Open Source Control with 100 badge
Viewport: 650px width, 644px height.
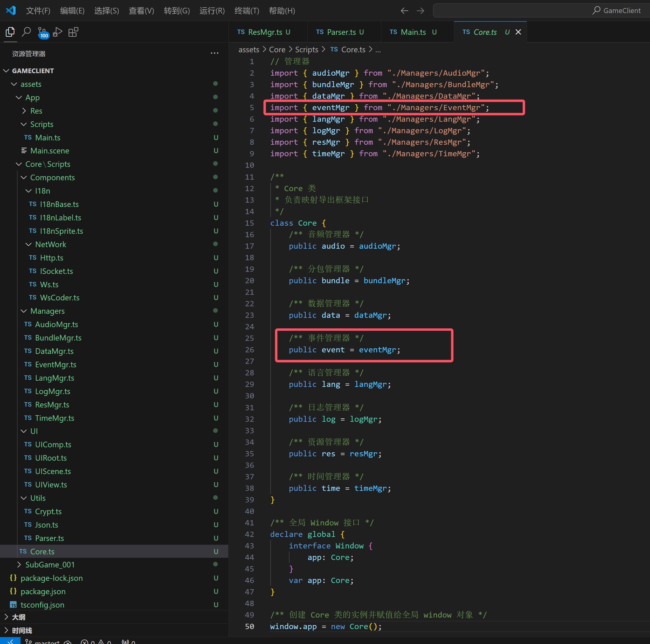42,33
